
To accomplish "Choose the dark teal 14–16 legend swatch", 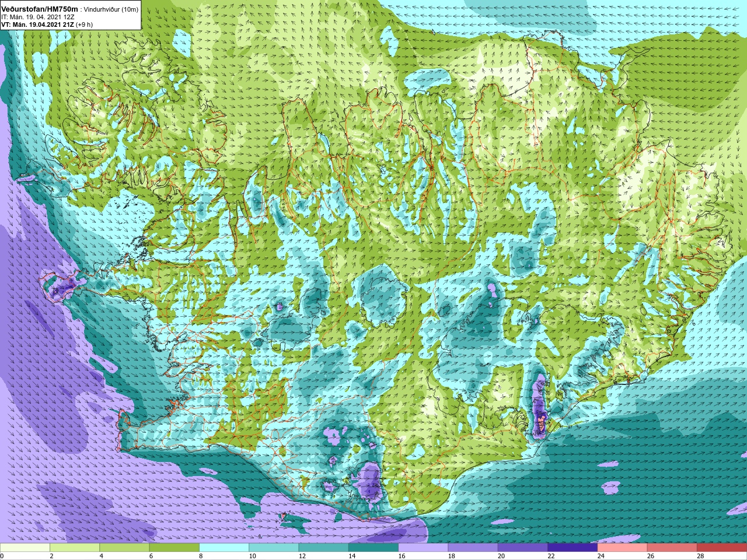I will tap(373, 548).
